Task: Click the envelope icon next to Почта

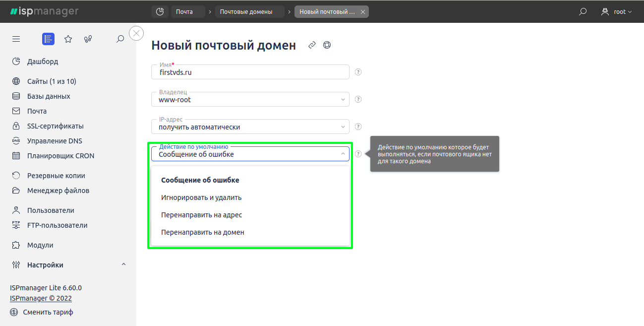Action: pyautogui.click(x=16, y=111)
